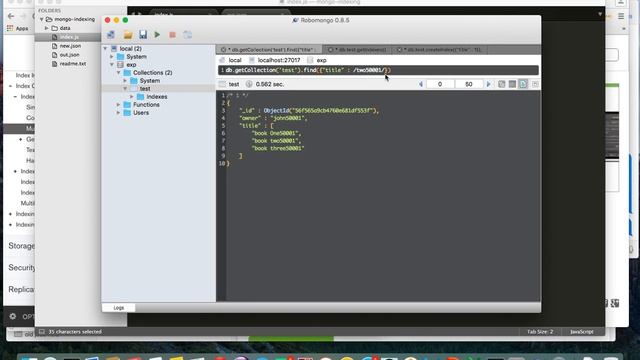Expand the top-level System folder
Screen dimensions: 640x360
tap(112, 57)
